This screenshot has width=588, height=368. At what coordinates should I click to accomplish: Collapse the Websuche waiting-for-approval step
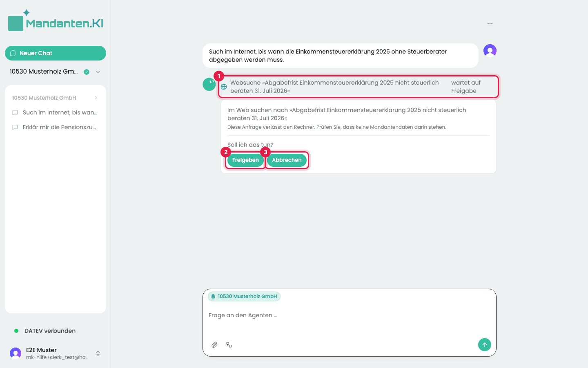tap(359, 87)
